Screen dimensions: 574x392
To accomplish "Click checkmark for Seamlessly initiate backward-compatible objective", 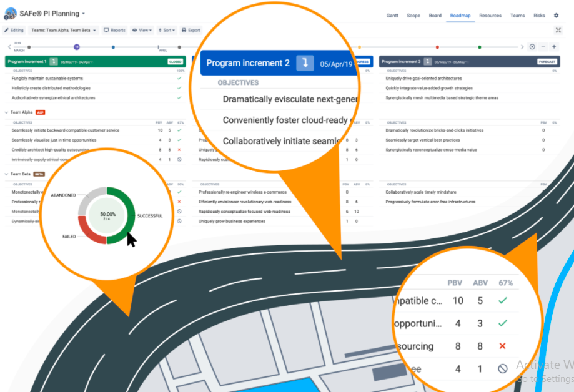I will pos(179,130).
